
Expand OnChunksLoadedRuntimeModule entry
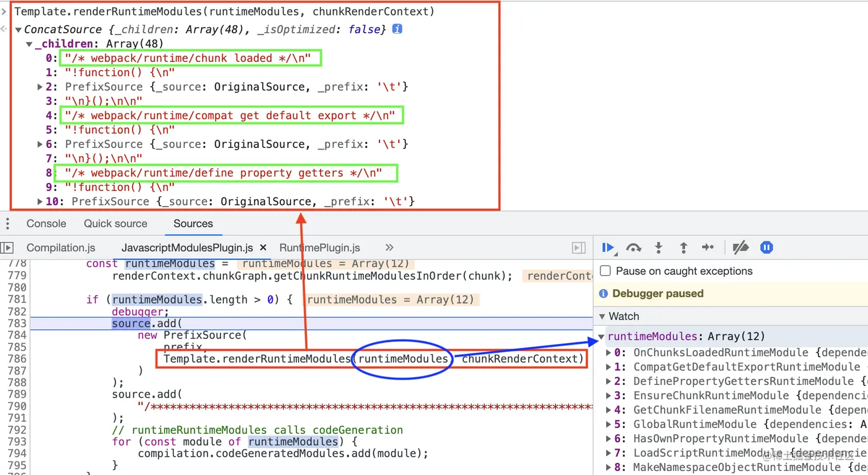click(609, 353)
